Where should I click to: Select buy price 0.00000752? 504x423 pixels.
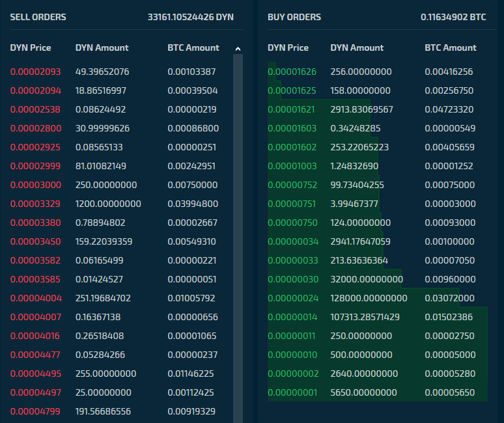point(292,185)
